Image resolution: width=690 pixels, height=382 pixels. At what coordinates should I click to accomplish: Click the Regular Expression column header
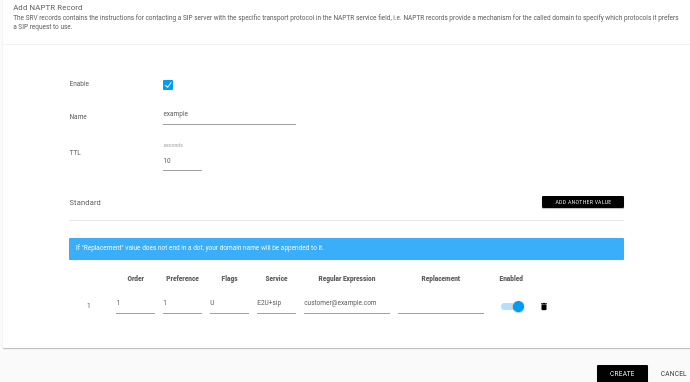click(x=347, y=279)
